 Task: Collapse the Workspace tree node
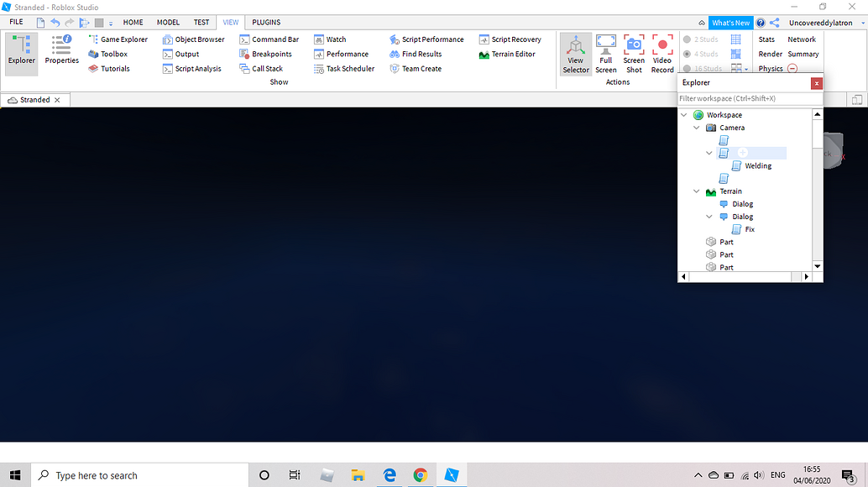(683, 115)
